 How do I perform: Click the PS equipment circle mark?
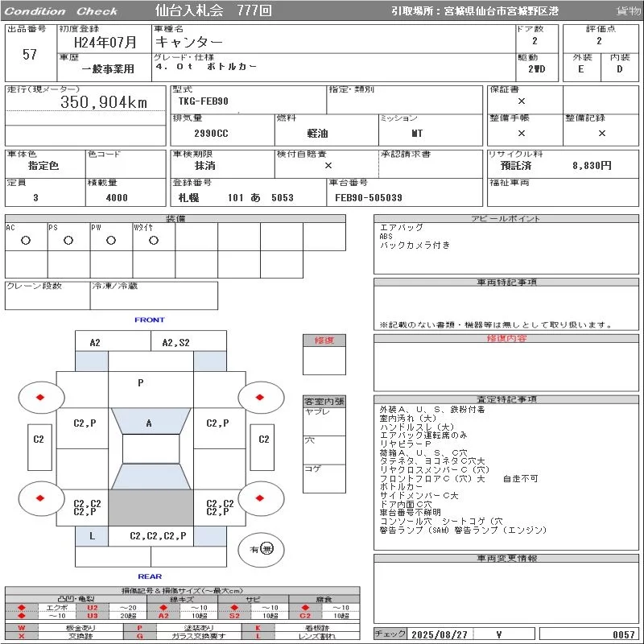68,241
